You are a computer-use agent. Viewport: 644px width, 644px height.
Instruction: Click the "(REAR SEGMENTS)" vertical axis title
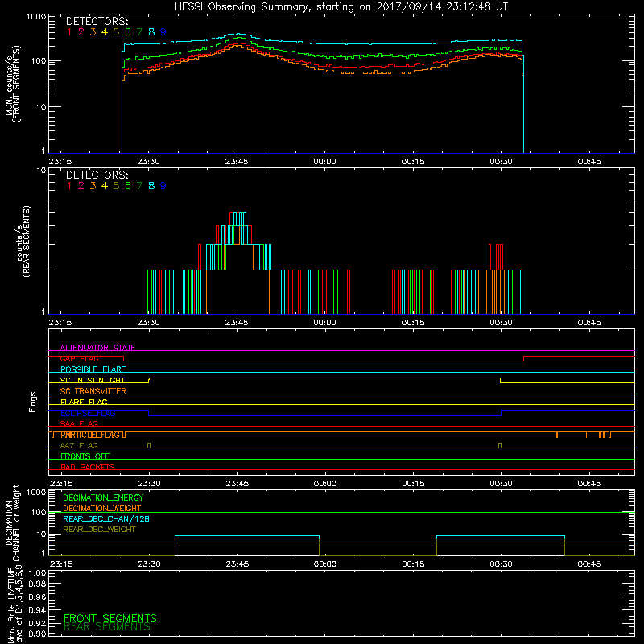point(27,241)
